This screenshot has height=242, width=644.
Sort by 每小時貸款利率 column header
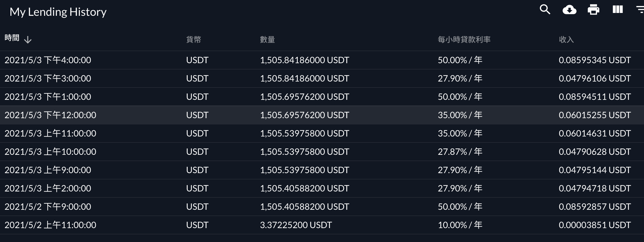[x=464, y=39]
